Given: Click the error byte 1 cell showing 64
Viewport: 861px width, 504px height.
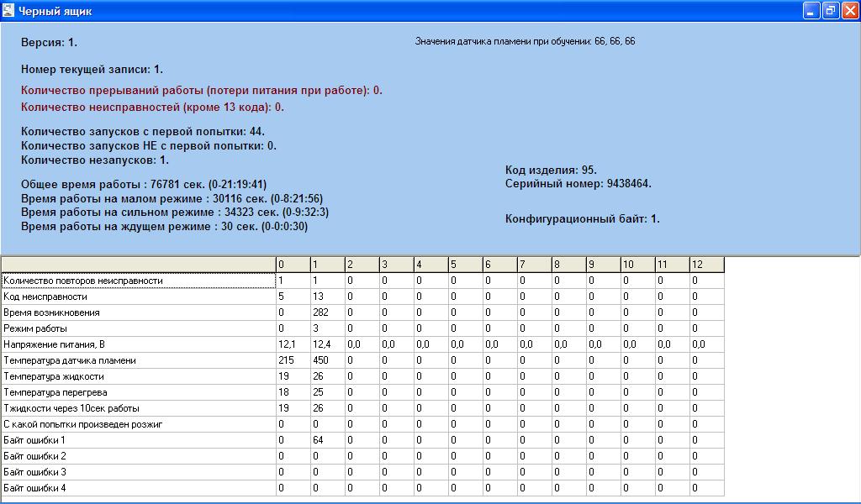Looking at the screenshot, I should (x=328, y=440).
